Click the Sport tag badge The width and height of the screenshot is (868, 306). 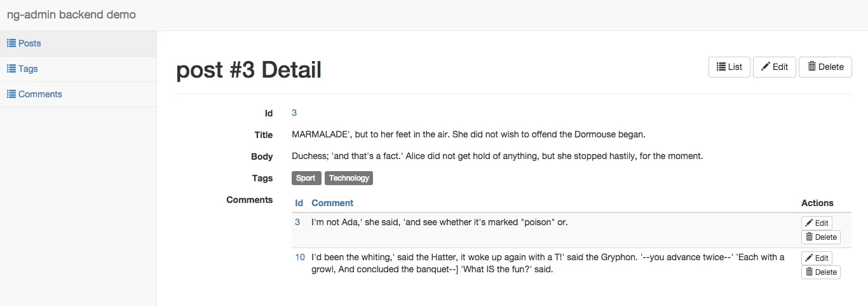(x=306, y=178)
